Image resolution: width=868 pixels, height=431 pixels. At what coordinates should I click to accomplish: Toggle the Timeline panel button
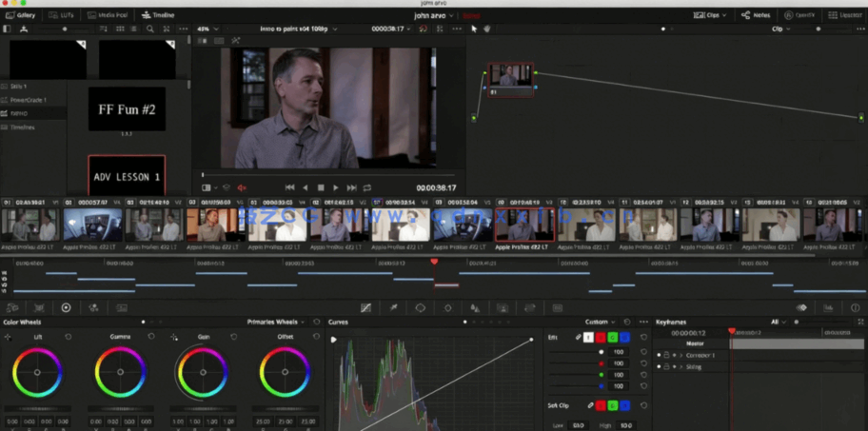158,15
